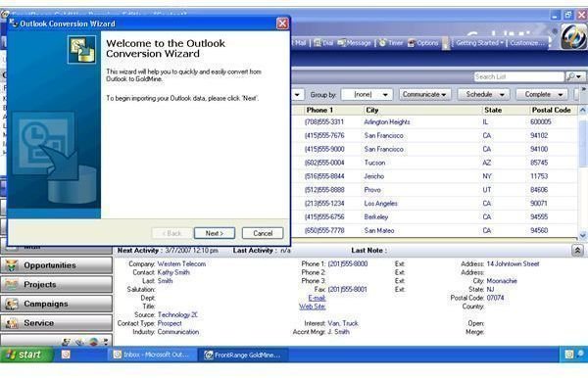Select the Tucson contact row

click(x=435, y=163)
